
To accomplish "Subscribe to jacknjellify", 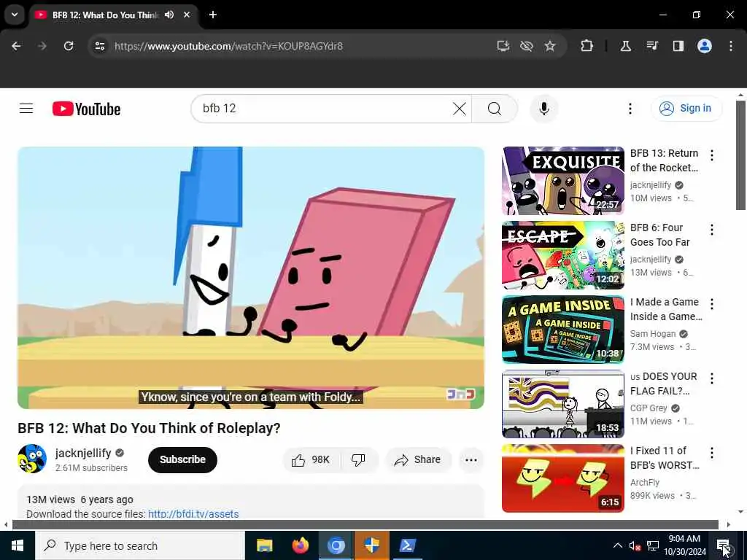I will pyautogui.click(x=182, y=459).
